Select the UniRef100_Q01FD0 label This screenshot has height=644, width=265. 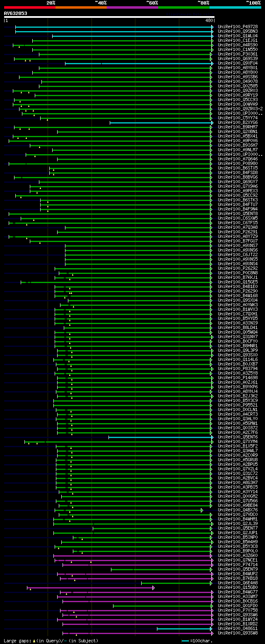(x=238, y=606)
